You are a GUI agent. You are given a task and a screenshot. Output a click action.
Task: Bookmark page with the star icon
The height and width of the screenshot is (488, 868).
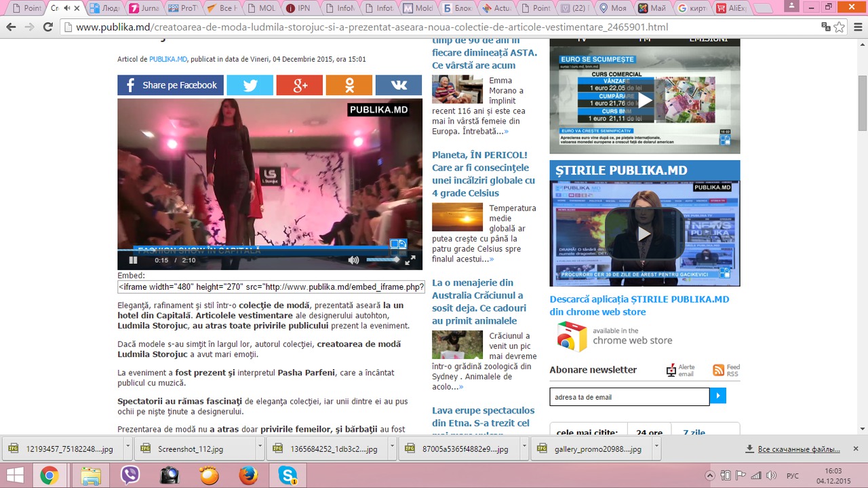point(840,27)
